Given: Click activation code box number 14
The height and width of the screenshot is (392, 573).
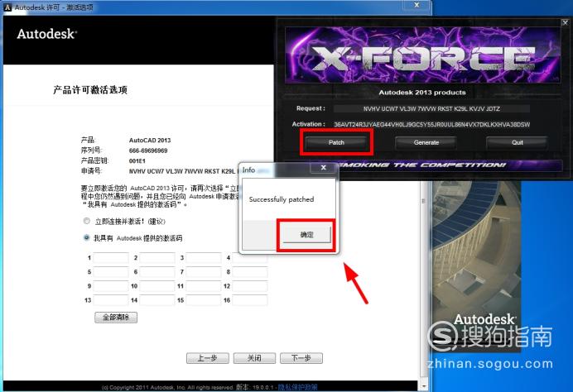Looking at the screenshot, I should tap(157, 300).
